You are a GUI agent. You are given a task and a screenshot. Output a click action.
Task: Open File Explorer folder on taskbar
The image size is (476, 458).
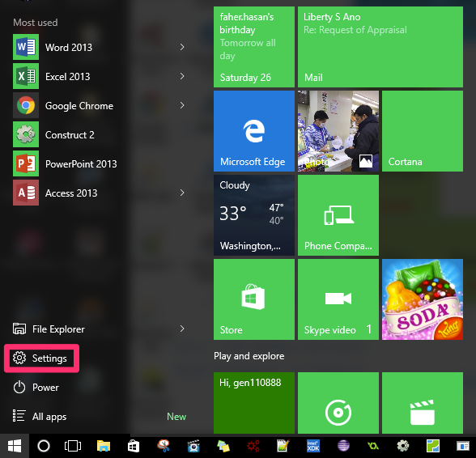(104, 446)
